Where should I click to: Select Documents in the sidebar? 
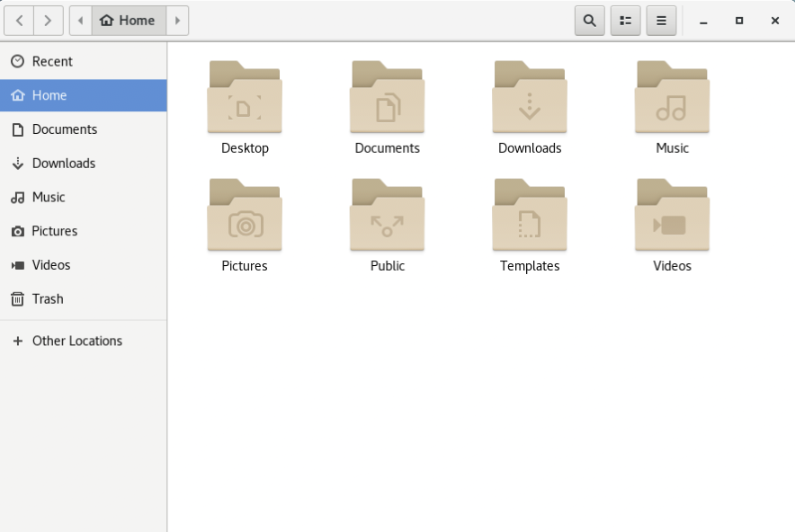point(83,129)
